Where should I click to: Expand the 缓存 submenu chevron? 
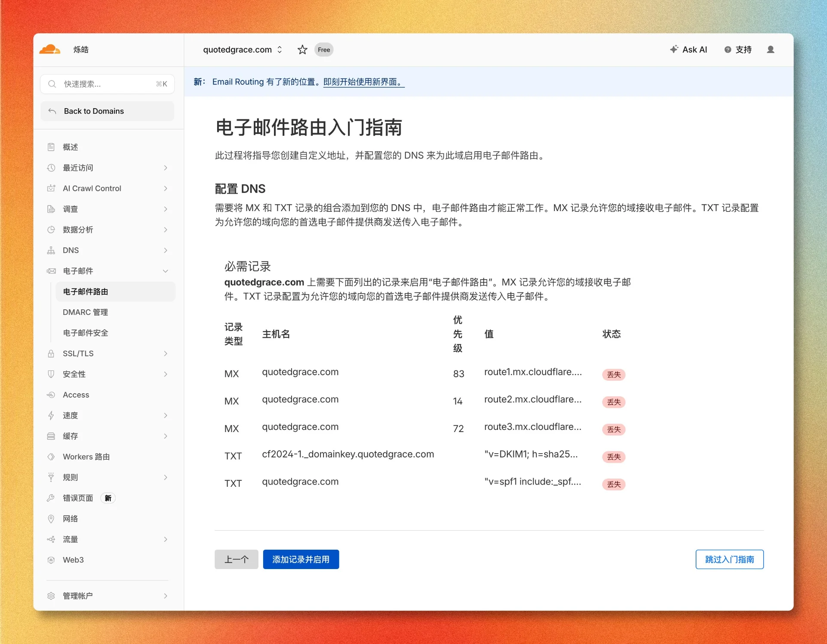coord(165,436)
